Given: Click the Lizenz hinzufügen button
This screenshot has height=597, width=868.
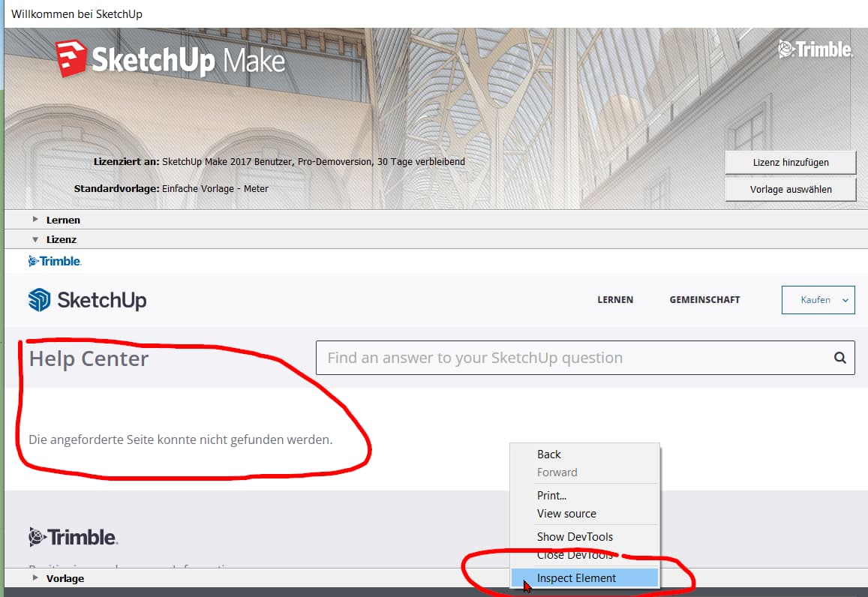Looking at the screenshot, I should coord(791,162).
